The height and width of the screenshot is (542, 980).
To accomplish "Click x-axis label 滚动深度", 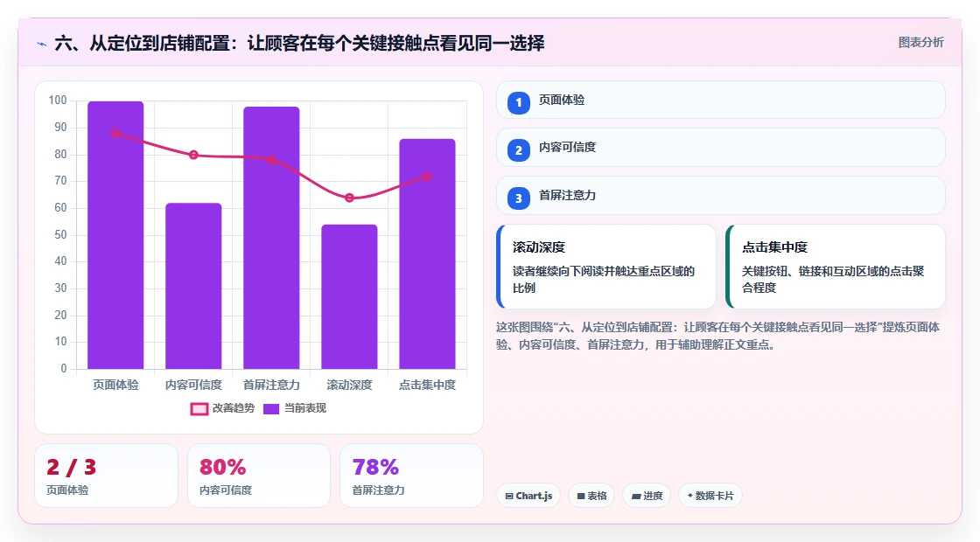I will click(349, 385).
